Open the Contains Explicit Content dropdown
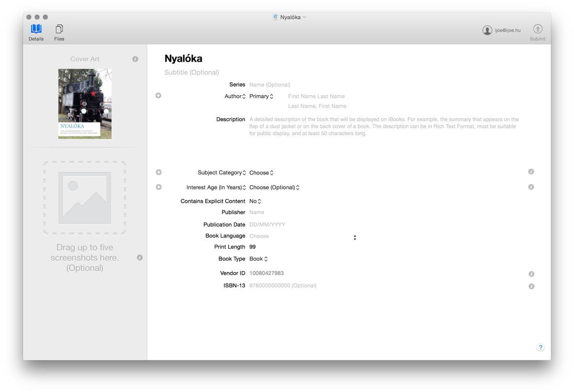The image size is (574, 392). tap(255, 201)
